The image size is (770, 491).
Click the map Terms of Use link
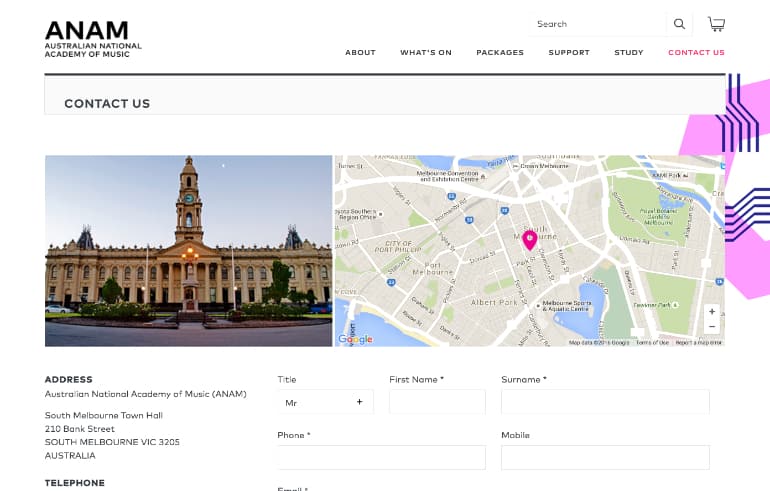[x=652, y=343]
